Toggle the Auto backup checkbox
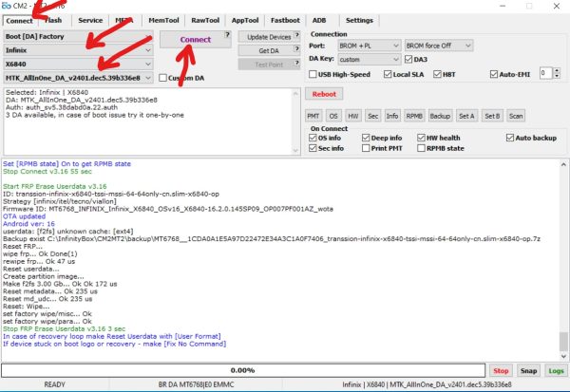 tap(510, 138)
